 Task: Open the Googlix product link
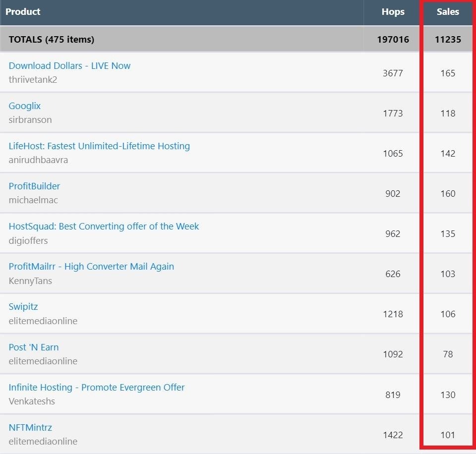pos(25,106)
